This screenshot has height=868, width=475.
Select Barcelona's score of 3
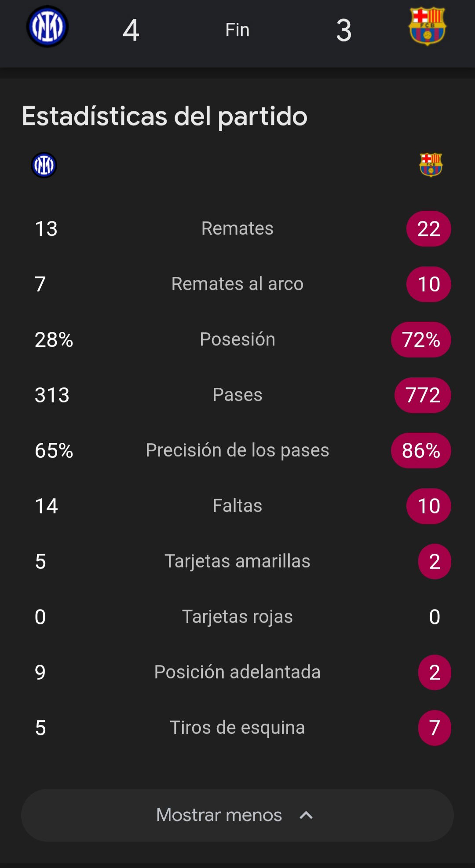(344, 30)
